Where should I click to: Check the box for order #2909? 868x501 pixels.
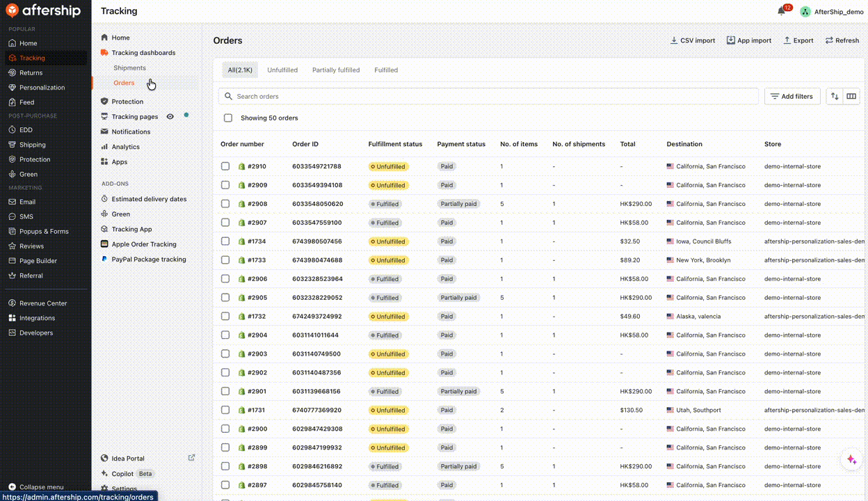[225, 185]
